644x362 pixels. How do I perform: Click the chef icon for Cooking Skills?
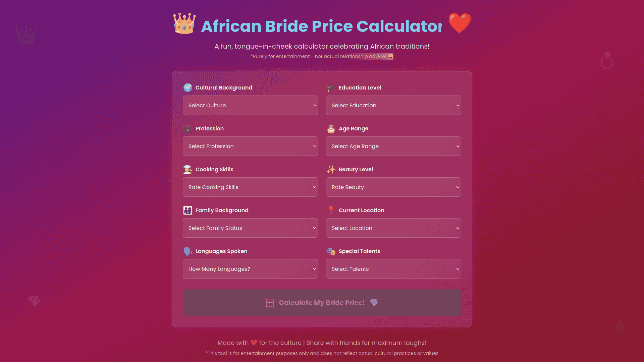coord(188,170)
